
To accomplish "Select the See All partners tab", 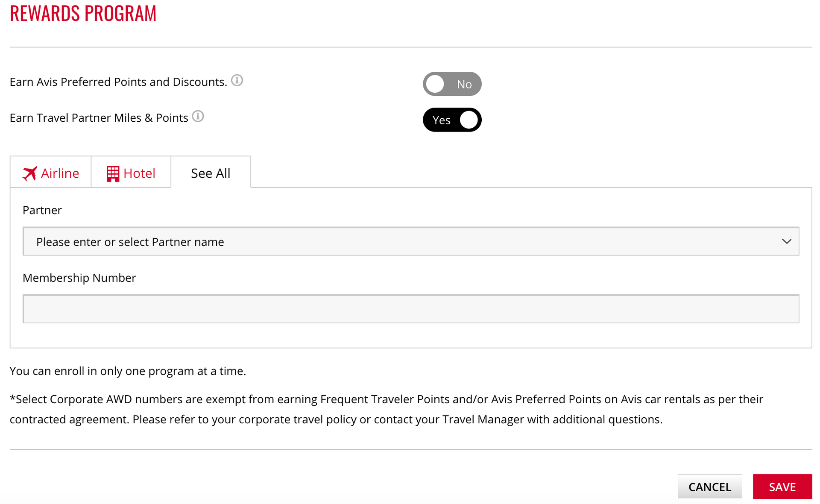I will pos(211,173).
